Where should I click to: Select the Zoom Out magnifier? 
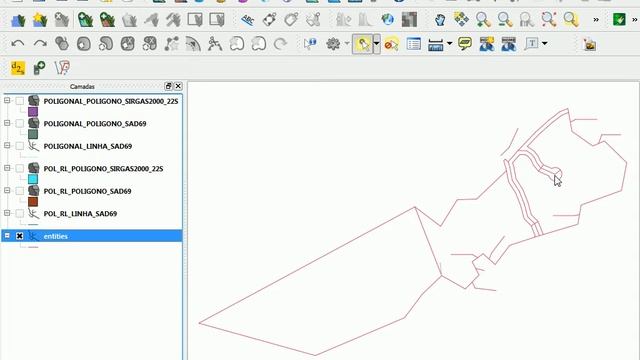pos(505,20)
